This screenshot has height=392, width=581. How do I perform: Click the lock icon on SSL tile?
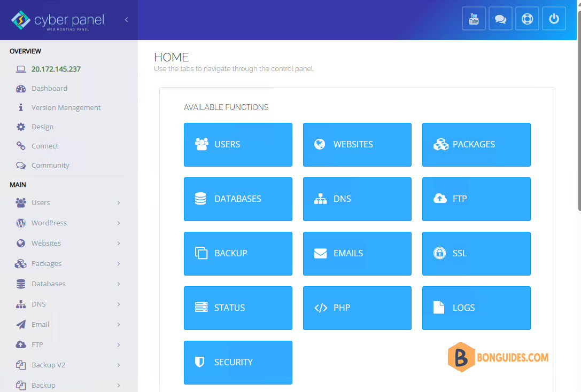[x=439, y=253]
